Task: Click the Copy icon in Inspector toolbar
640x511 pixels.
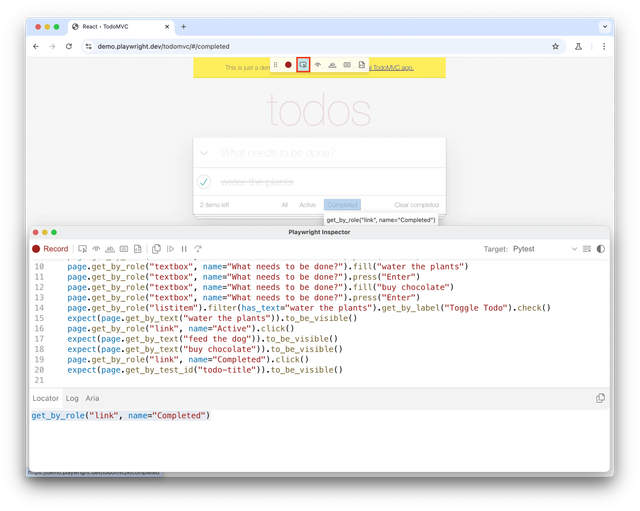Action: (156, 248)
